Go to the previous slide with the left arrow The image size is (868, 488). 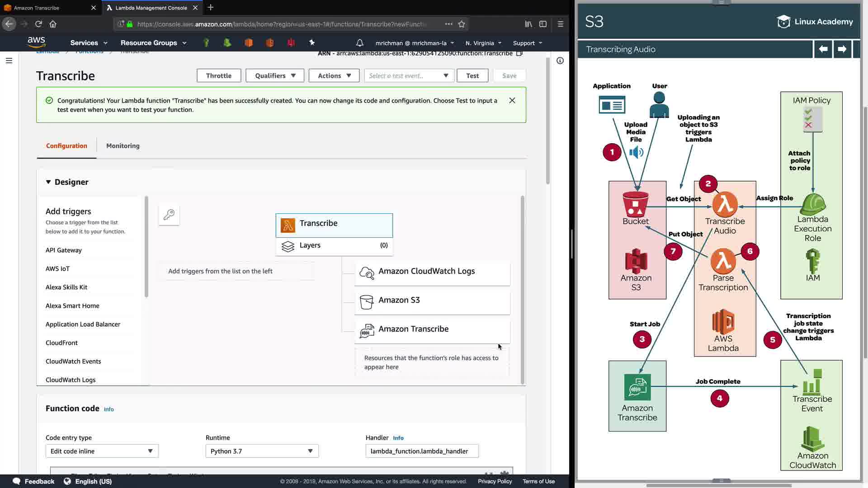pyautogui.click(x=823, y=49)
